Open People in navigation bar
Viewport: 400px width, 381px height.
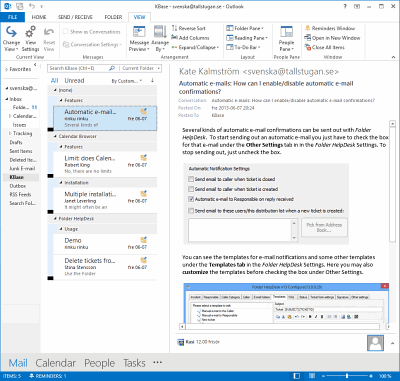point(99,363)
